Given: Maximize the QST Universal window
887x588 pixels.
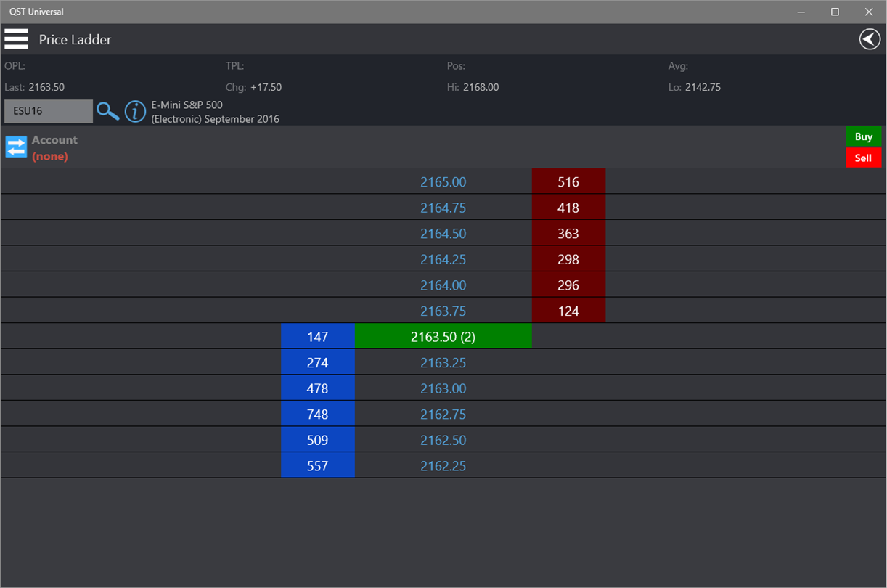Looking at the screenshot, I should (835, 12).
